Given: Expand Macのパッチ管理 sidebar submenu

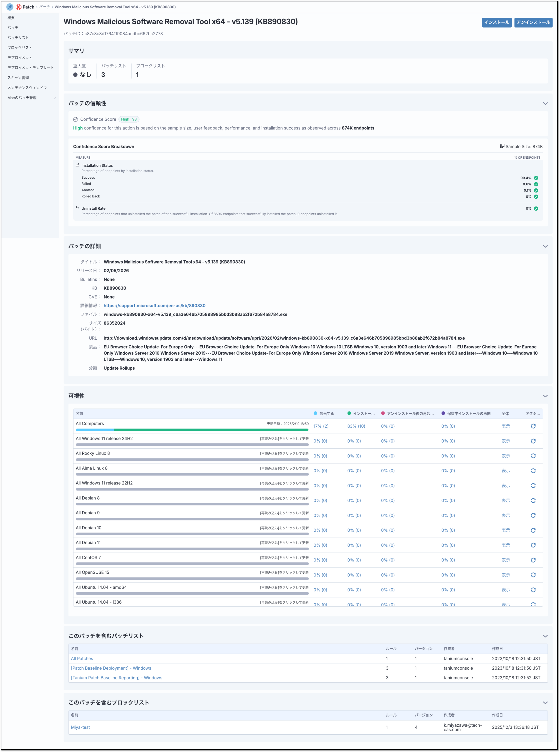Looking at the screenshot, I should click(x=55, y=98).
